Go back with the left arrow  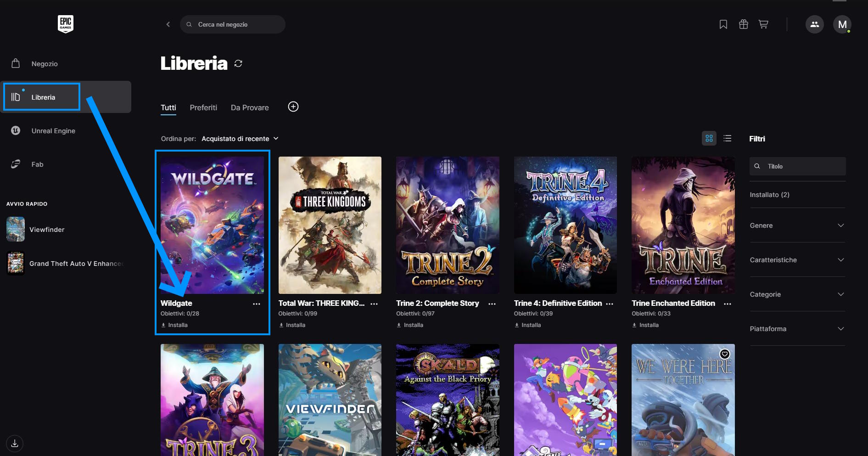[168, 24]
